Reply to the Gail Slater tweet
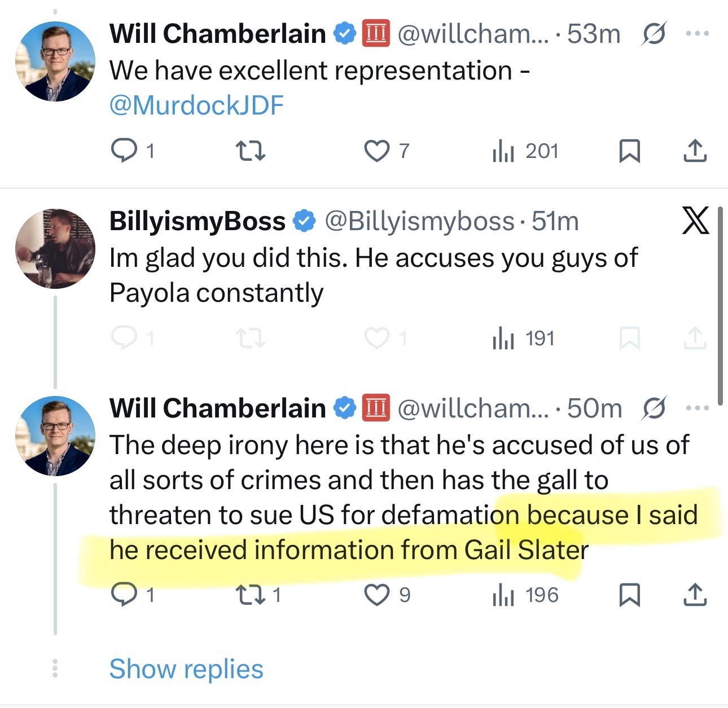This screenshot has height=708, width=728. [124, 595]
